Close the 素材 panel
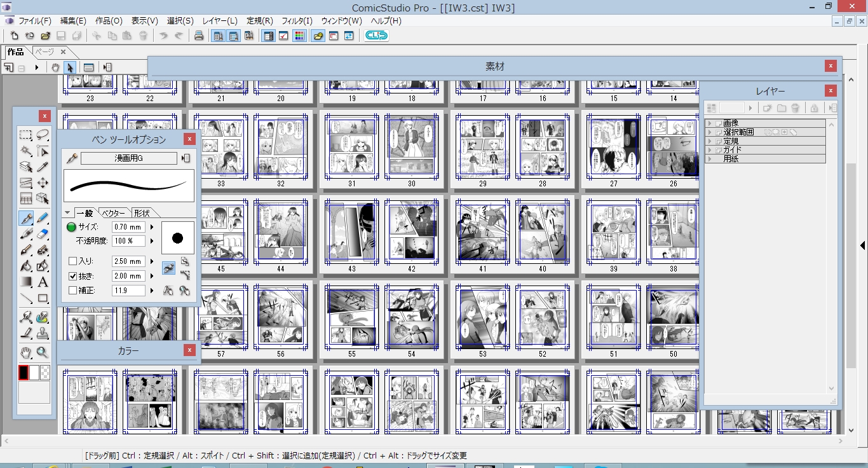 (x=831, y=66)
